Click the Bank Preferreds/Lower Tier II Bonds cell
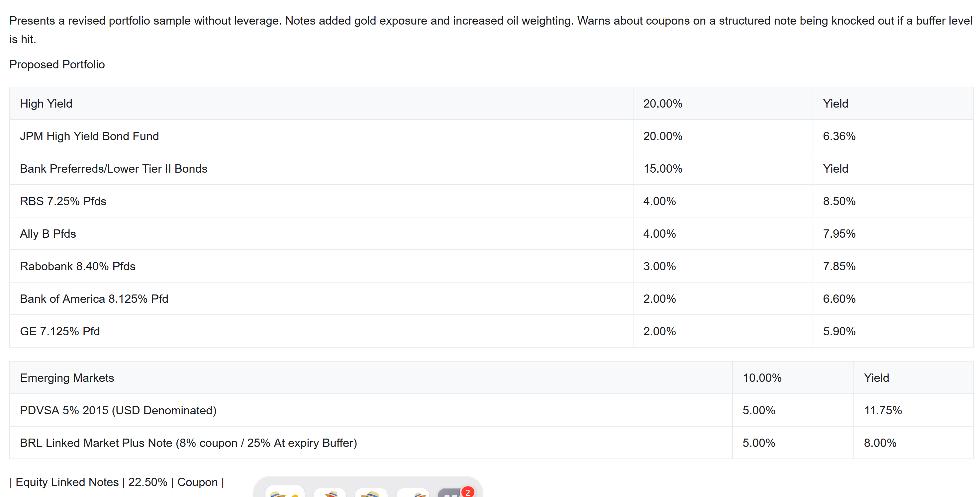Viewport: 980px width, 497px height. click(x=113, y=168)
